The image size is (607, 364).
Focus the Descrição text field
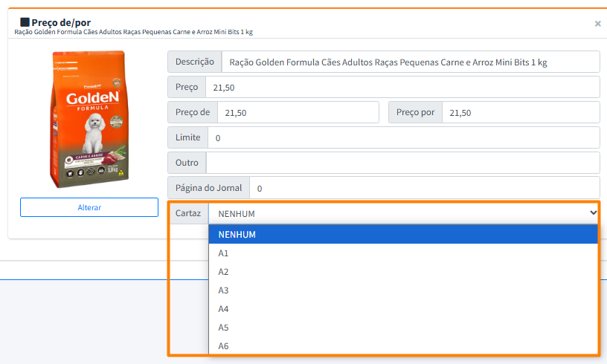click(x=411, y=62)
